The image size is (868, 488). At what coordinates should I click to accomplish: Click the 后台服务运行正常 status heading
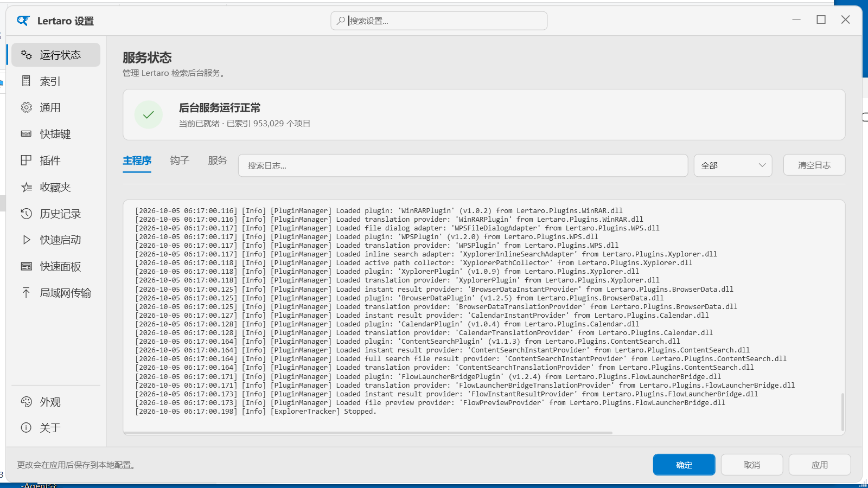coord(220,108)
